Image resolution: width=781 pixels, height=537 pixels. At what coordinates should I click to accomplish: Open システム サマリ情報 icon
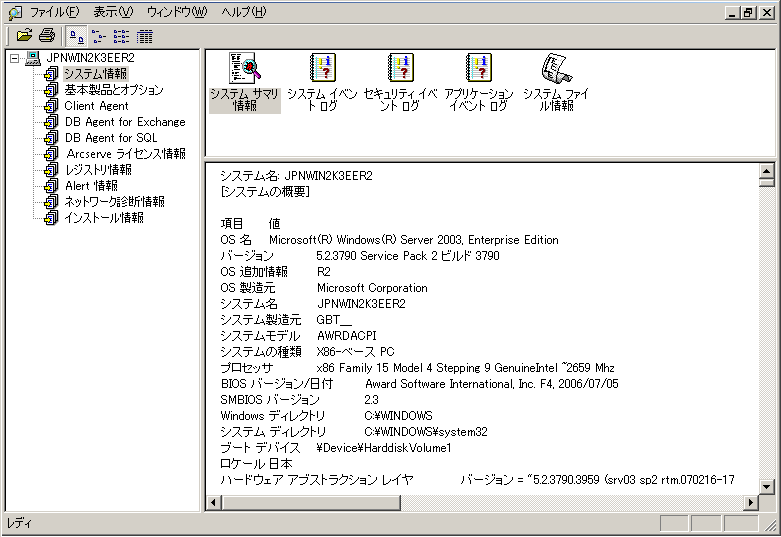(x=245, y=82)
